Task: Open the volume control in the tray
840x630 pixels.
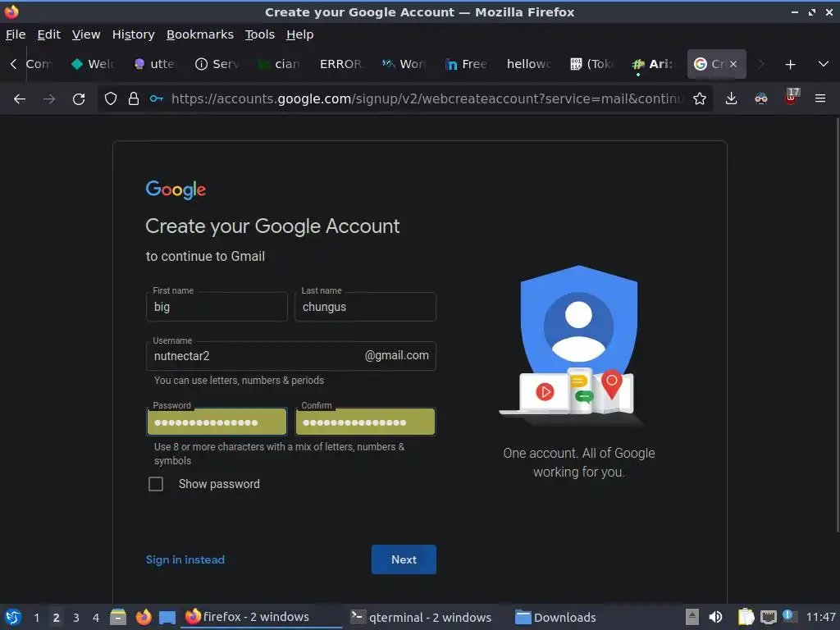Action: (715, 617)
